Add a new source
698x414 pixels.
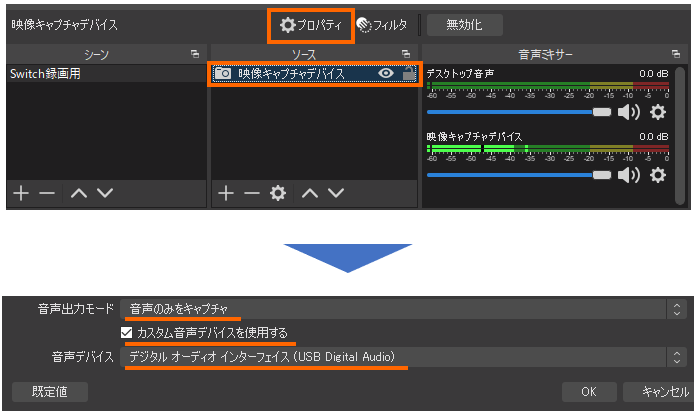click(226, 193)
